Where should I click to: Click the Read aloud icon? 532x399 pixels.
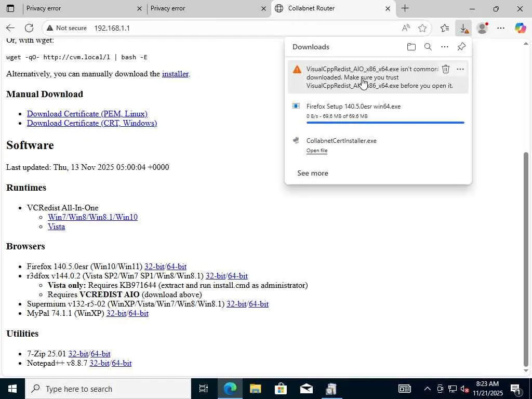point(406,28)
